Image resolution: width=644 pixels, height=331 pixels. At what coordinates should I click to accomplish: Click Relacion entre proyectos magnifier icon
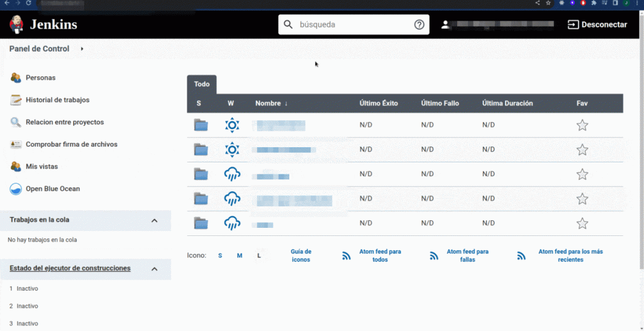click(x=16, y=122)
